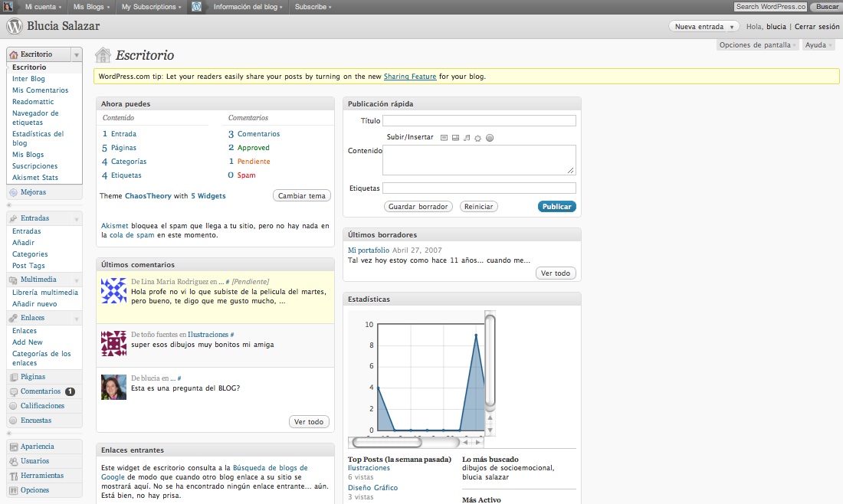Click the add video icon next to Subir/Insertar
Screen dimensions: 843x504
pos(455,138)
